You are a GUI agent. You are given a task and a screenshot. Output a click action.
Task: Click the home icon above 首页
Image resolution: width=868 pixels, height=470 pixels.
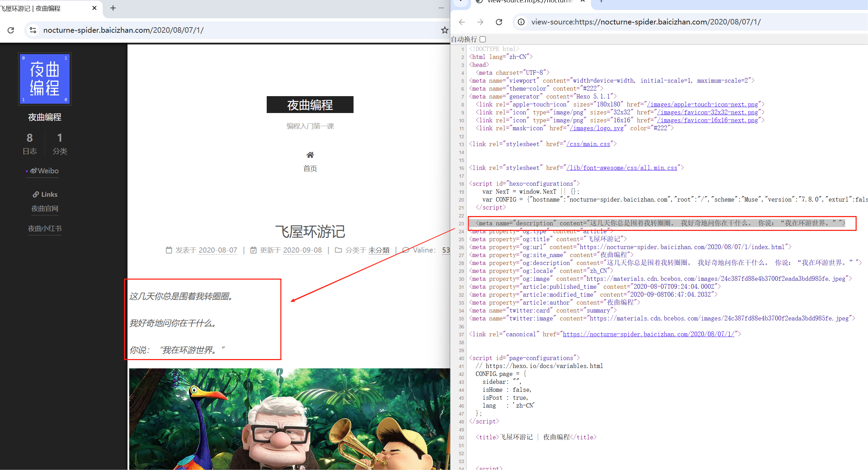point(310,155)
